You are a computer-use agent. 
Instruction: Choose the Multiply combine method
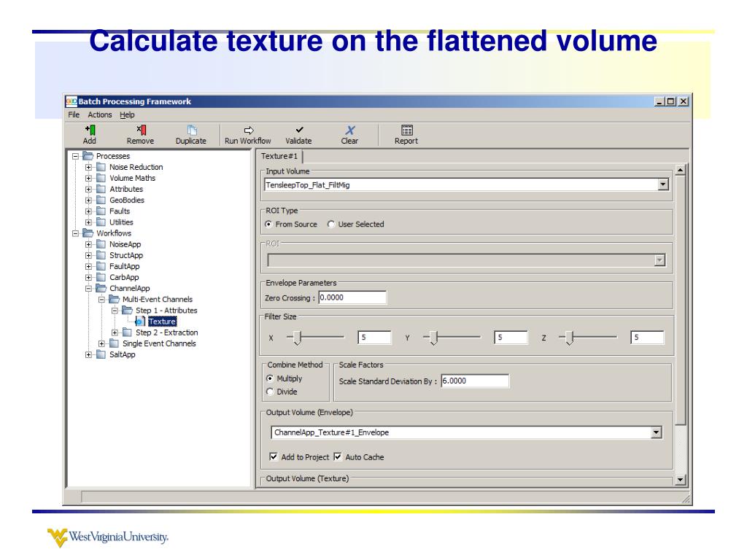point(270,378)
